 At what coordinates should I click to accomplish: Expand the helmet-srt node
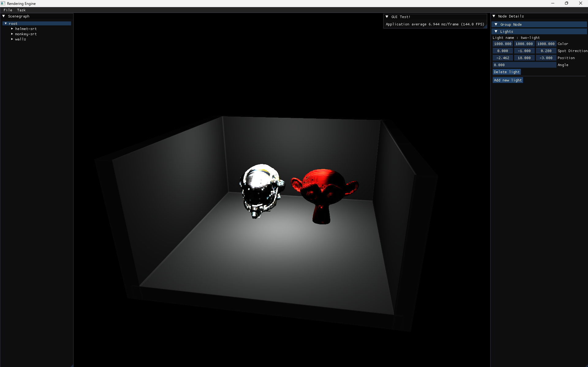click(12, 28)
